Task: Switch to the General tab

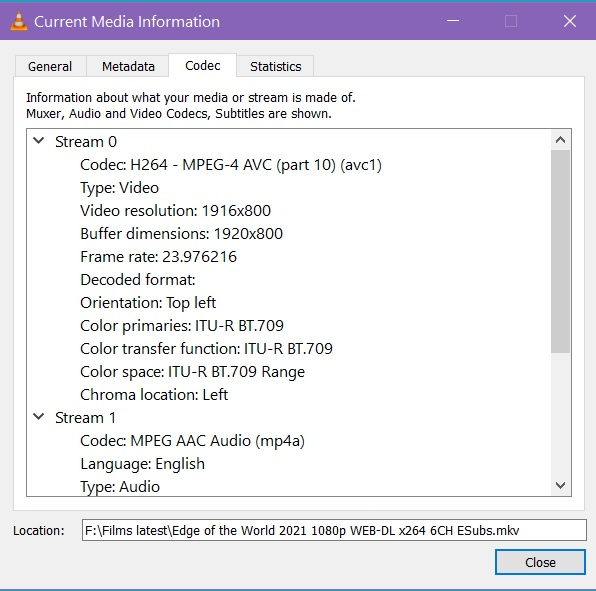Action: pos(50,67)
